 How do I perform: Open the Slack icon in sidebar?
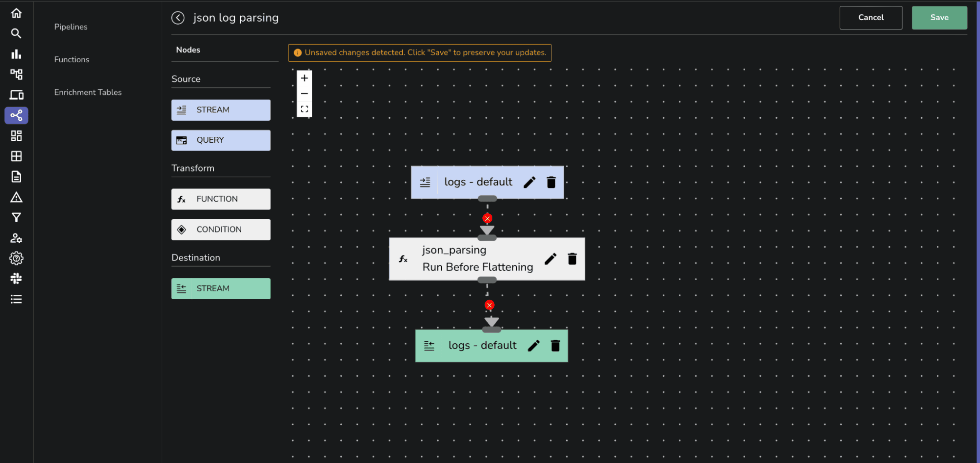16,279
